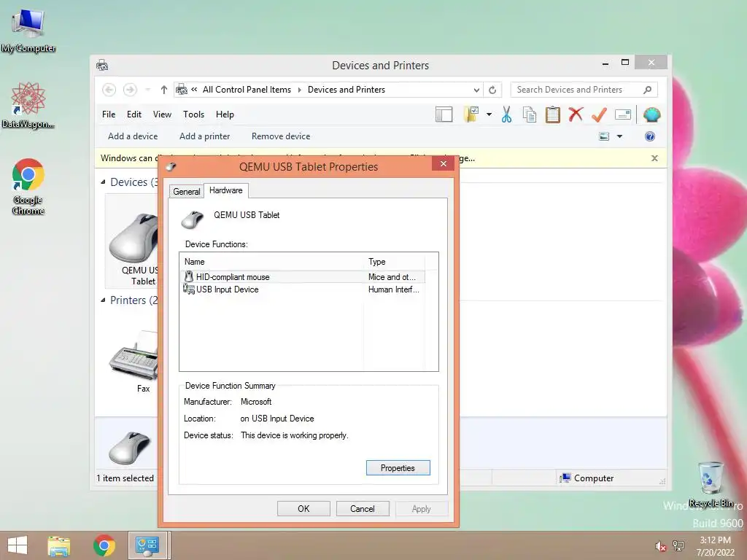747x560 pixels.
Task: Sort by Name column header
Action: coord(271,262)
